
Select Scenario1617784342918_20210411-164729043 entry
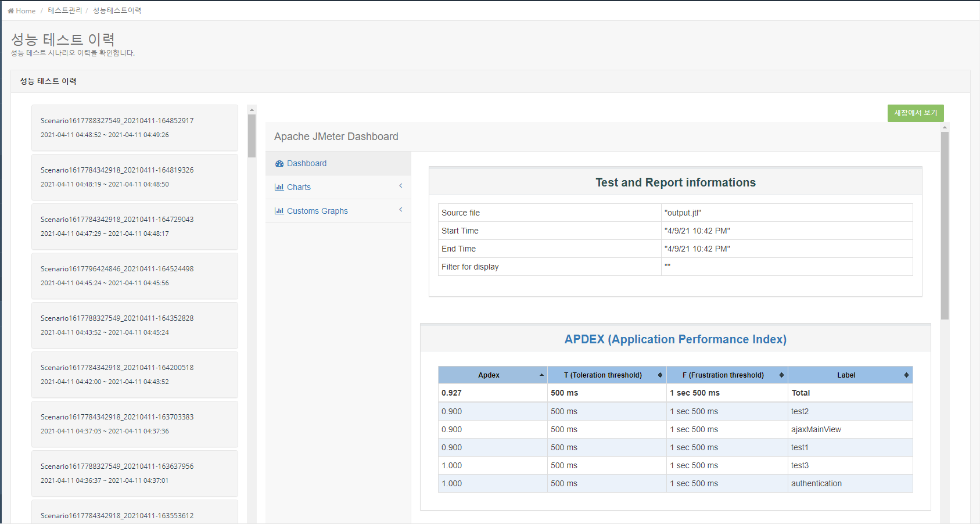point(135,227)
